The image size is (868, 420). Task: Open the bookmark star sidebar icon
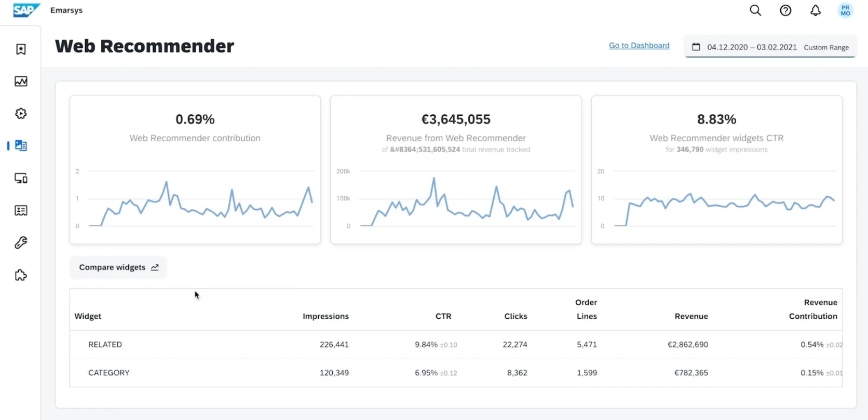pos(21,49)
